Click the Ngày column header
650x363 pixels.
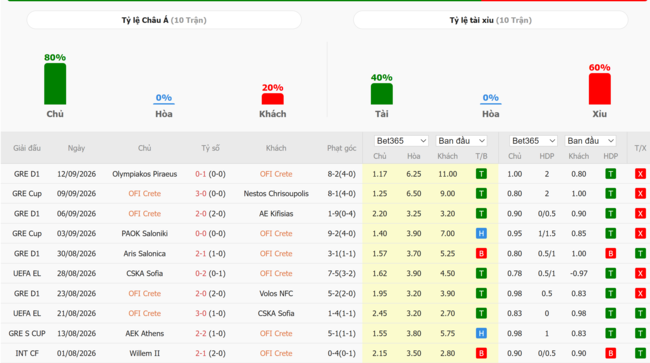point(76,148)
